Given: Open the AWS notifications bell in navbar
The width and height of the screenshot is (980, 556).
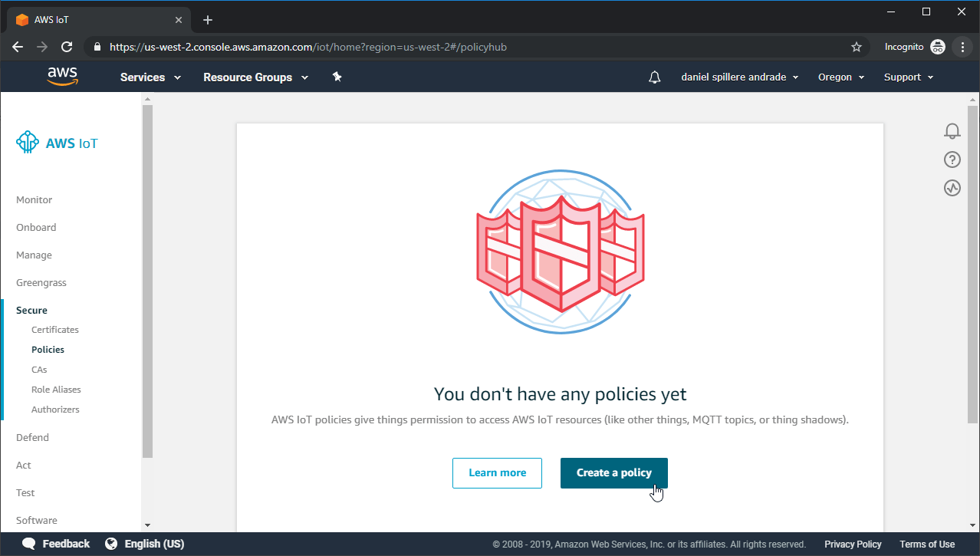Looking at the screenshot, I should [x=654, y=77].
